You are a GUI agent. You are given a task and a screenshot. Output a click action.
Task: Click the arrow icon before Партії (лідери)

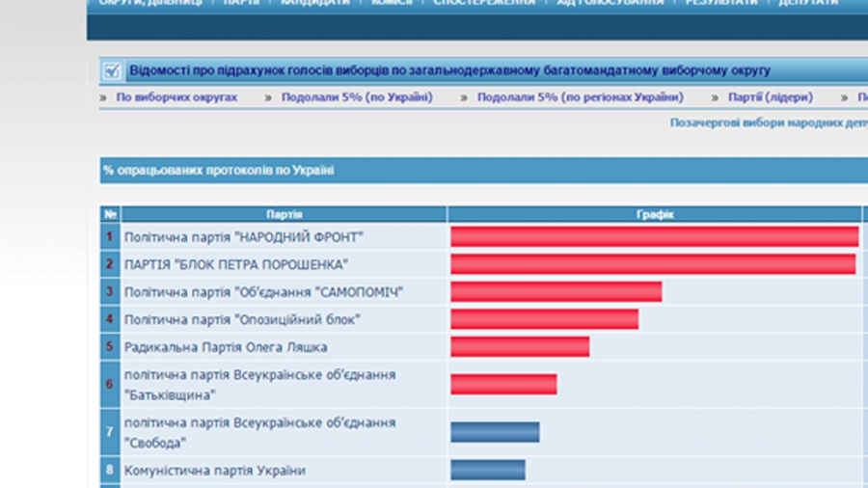click(x=716, y=97)
